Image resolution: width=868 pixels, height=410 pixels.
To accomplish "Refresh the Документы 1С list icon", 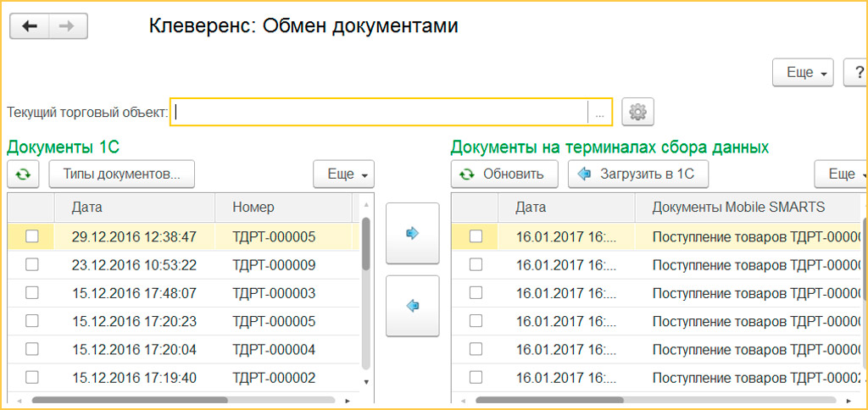I will click(x=23, y=175).
